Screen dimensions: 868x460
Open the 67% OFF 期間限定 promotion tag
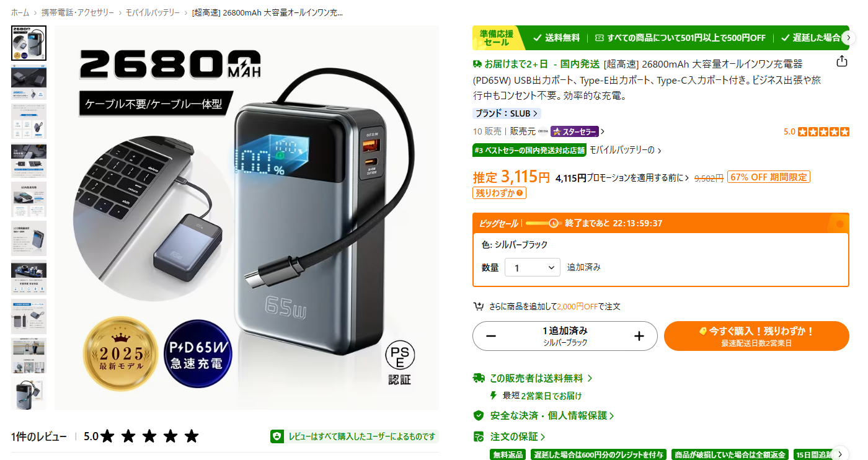(x=769, y=177)
